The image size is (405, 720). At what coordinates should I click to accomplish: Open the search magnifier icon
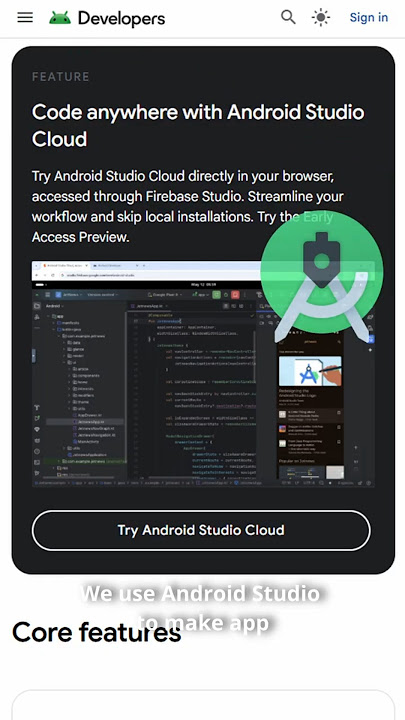pyautogui.click(x=288, y=17)
